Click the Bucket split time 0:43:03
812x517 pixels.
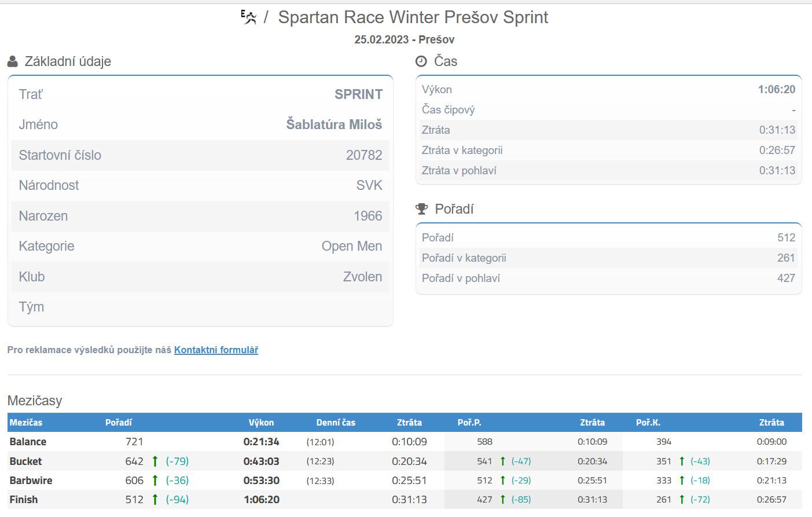262,461
